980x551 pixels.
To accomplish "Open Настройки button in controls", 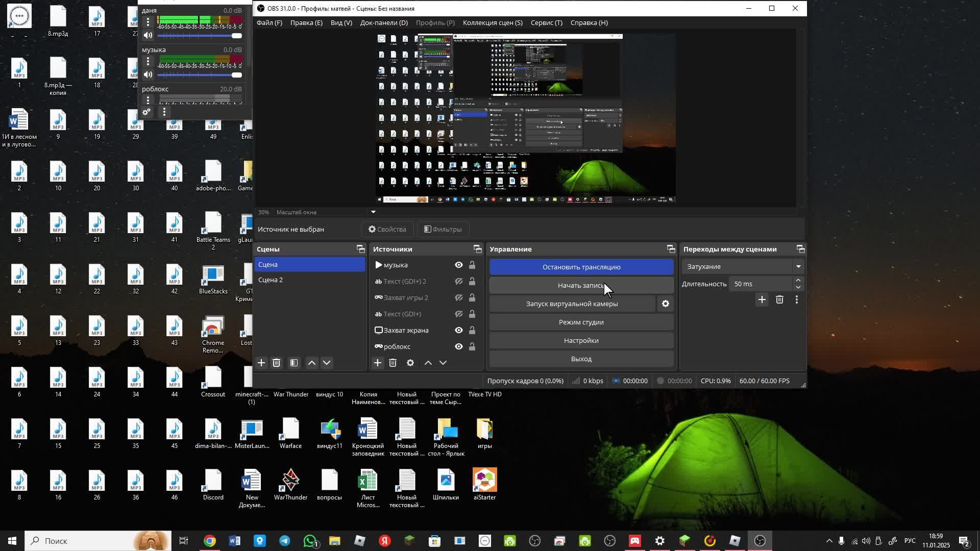I will (x=581, y=340).
